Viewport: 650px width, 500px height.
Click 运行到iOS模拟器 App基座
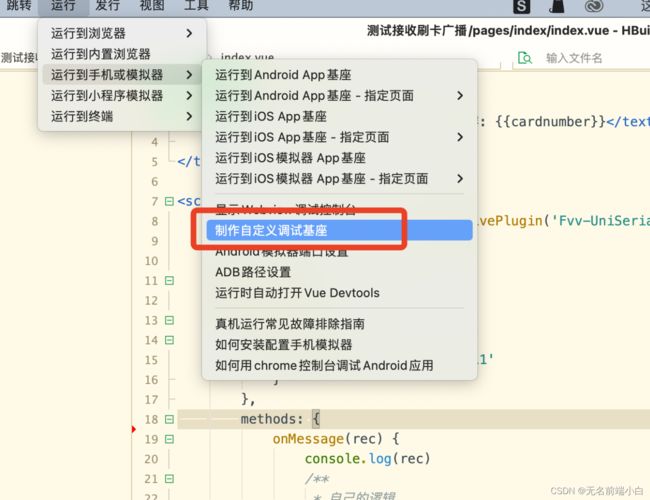click(339, 158)
